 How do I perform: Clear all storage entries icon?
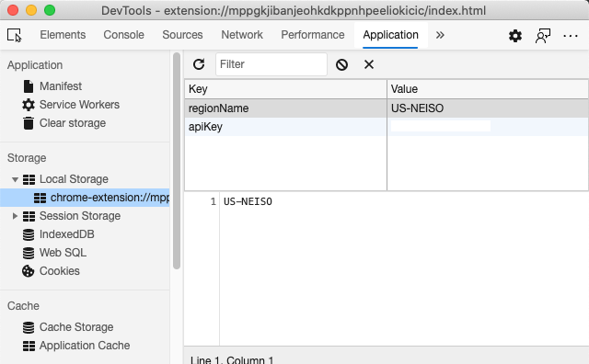[341, 64]
